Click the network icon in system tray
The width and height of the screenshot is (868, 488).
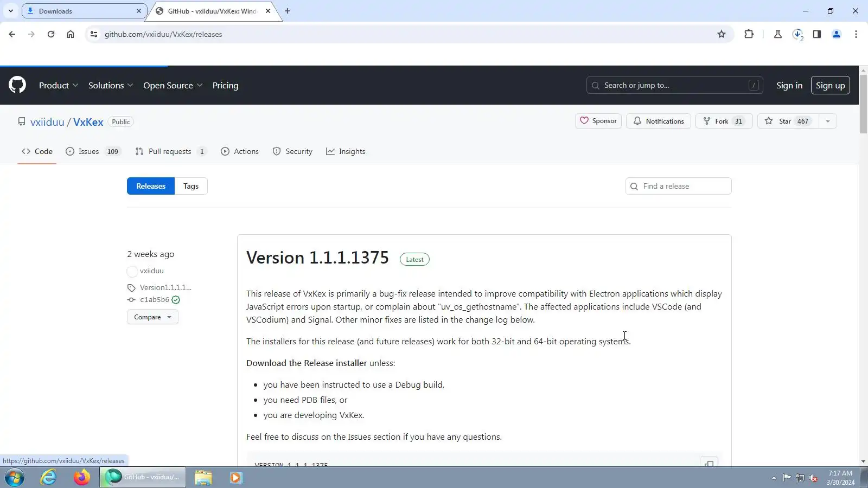click(800, 478)
